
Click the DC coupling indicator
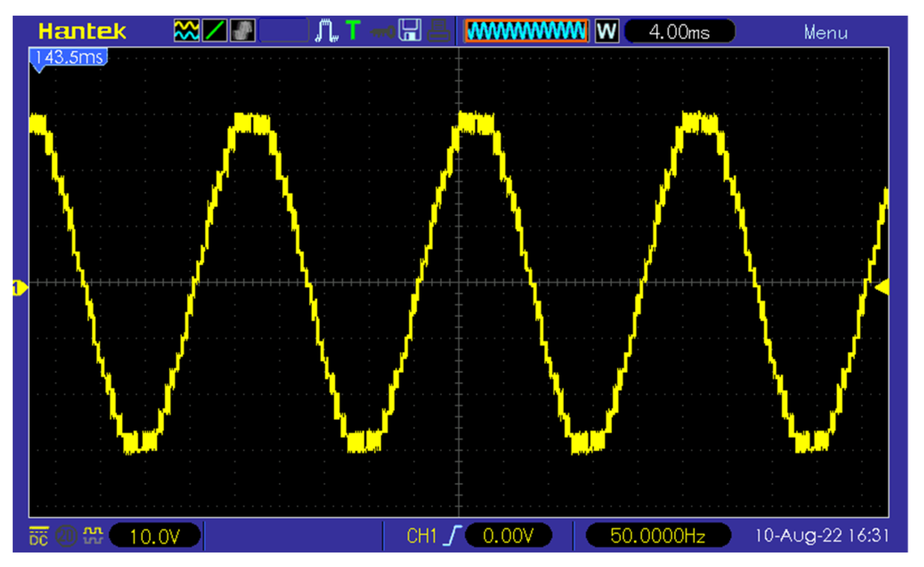pyautogui.click(x=39, y=535)
